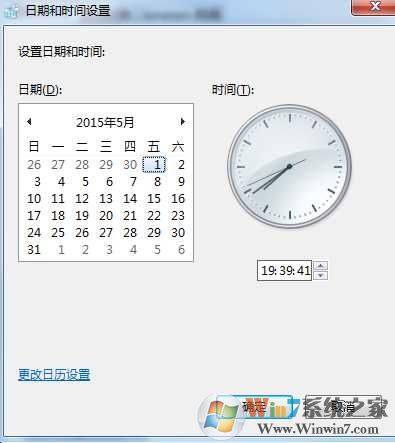This screenshot has height=443, width=395.
Task: Pick day 30 in the fifth calendar row
Action: click(178, 233)
